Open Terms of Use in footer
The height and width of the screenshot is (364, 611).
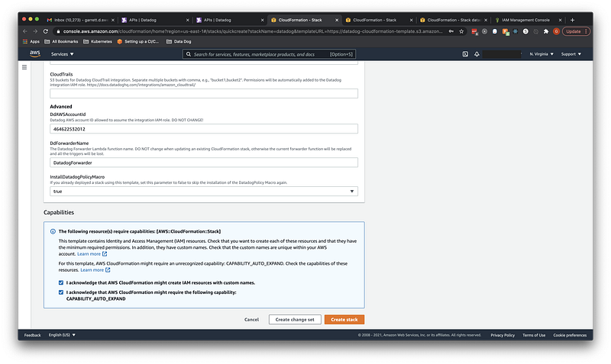tap(534, 335)
